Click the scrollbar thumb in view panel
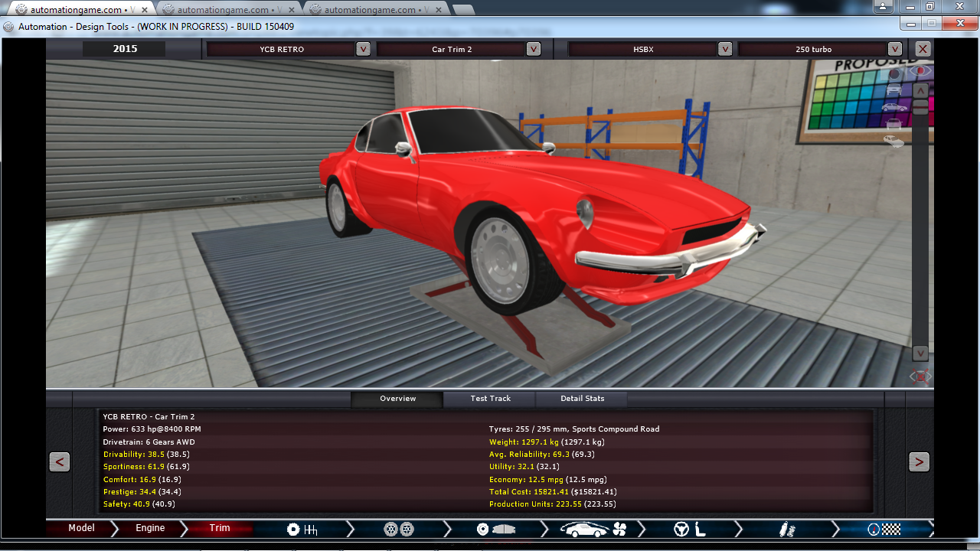This screenshot has width=980, height=551. [x=920, y=107]
